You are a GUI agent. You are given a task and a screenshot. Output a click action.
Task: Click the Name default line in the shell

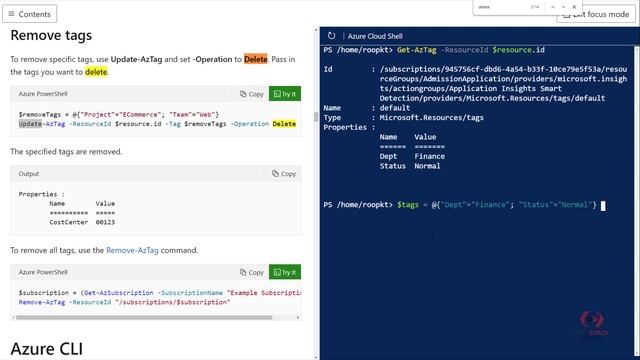point(367,108)
